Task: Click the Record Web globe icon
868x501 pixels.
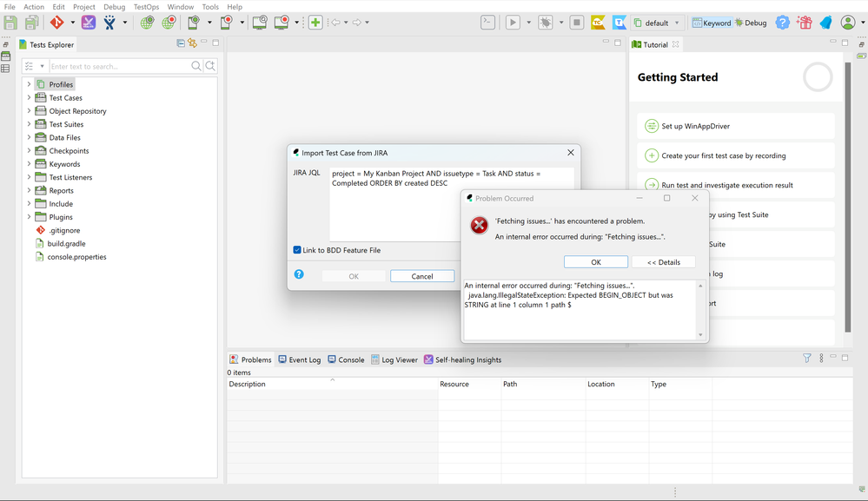Action: (x=169, y=23)
